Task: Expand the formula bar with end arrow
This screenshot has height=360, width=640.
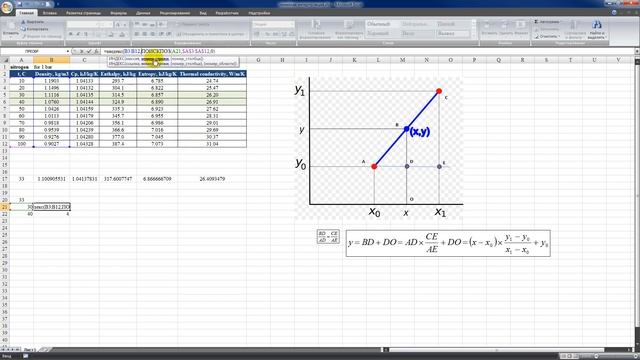Action: coord(637,51)
